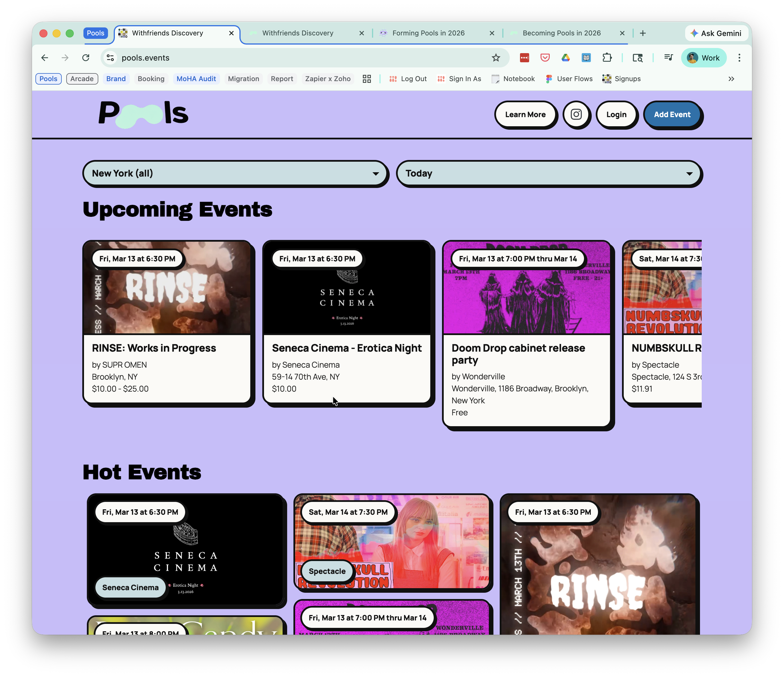Open the Work profile menu
Screen dimensions: 784x677
[703, 57]
